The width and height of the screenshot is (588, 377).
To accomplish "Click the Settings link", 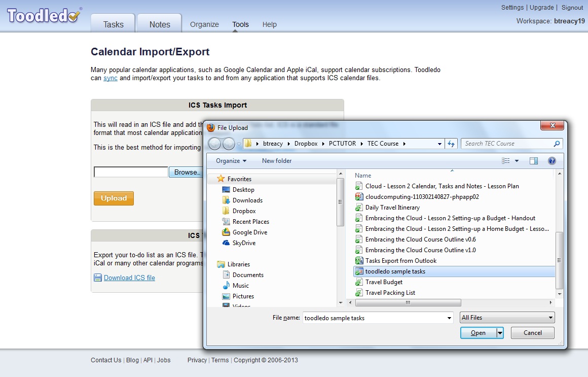I will pyautogui.click(x=512, y=8).
